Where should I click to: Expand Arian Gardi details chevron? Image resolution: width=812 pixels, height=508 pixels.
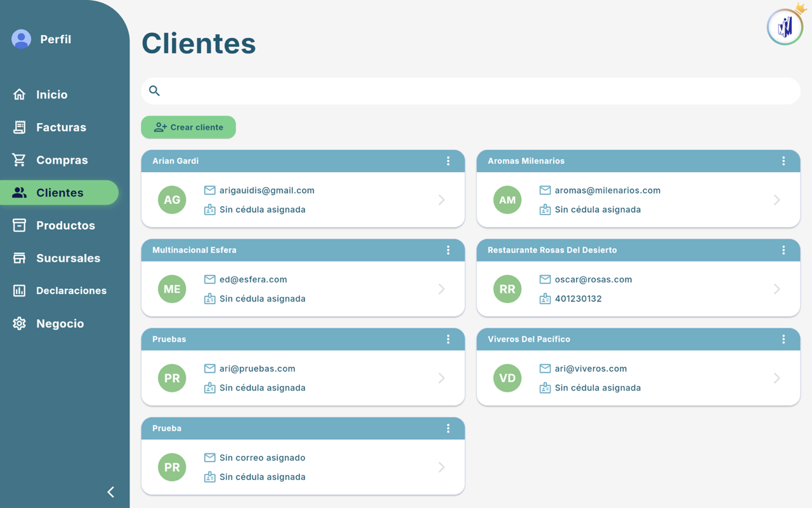click(x=442, y=200)
